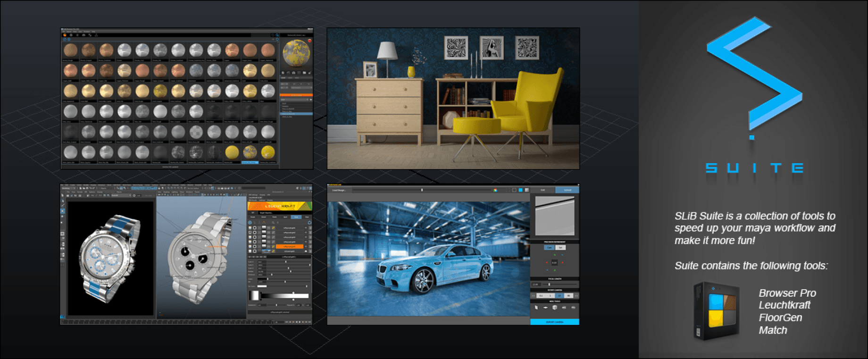Click the magnifier icon in Leuchtkraft toolbar
868x359 pixels.
(273, 223)
